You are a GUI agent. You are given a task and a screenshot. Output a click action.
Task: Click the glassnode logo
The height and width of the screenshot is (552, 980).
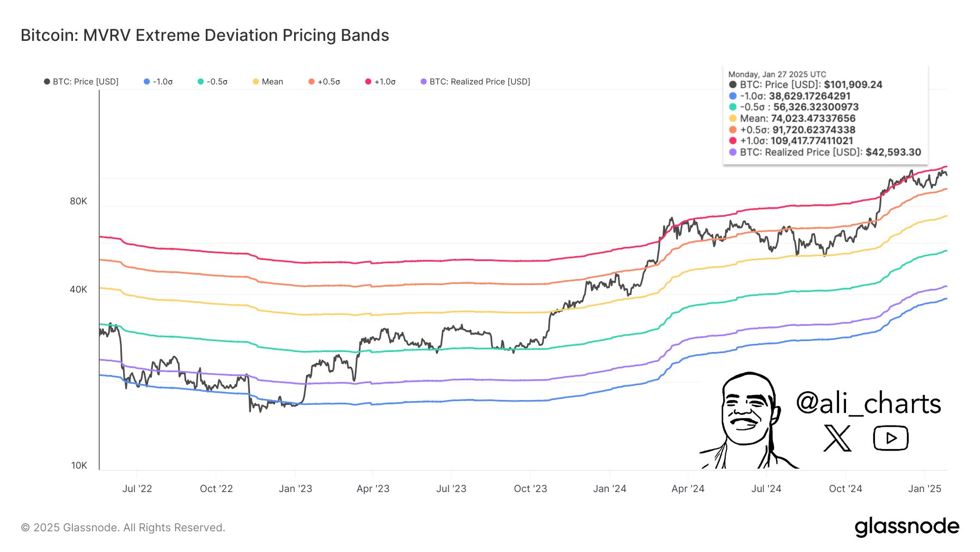point(906,527)
